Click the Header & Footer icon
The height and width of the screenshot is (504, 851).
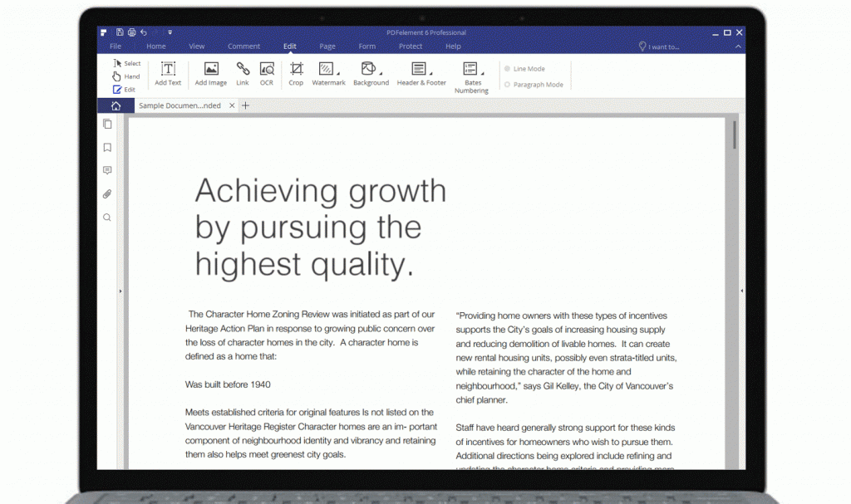pos(419,68)
